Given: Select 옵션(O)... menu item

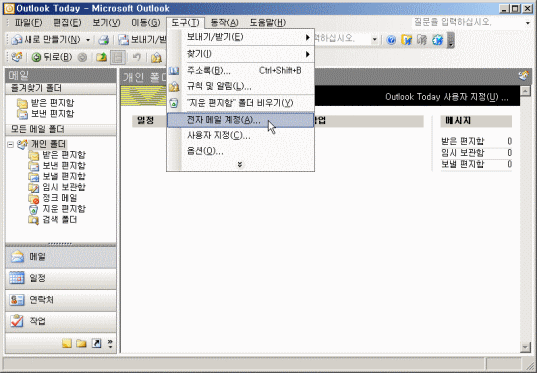Looking at the screenshot, I should [x=240, y=151].
